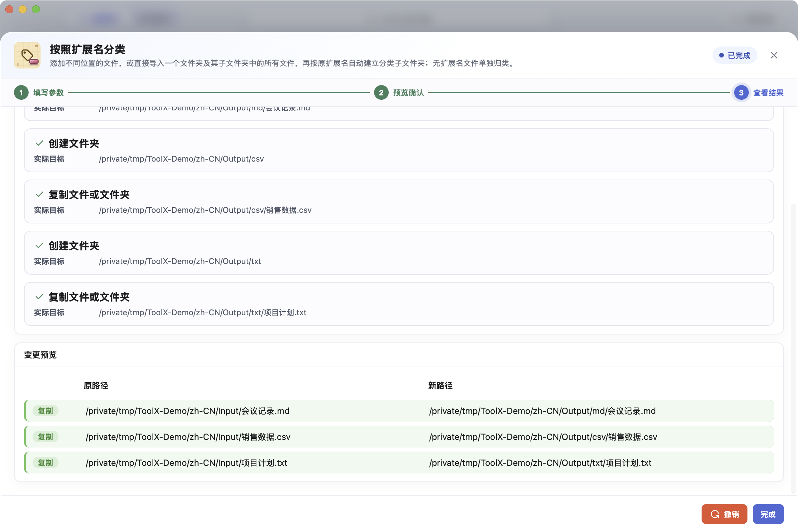This screenshot has width=798, height=532.
Task: Click 实际目标 label in Output/txt card
Action: click(x=49, y=261)
